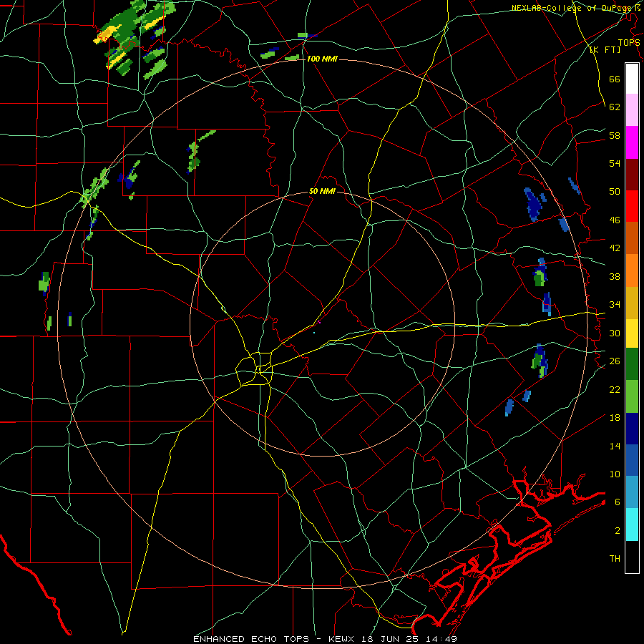Click the white swatch in the tops legend
Image resolution: width=644 pixels, height=644 pixels.
click(x=632, y=79)
